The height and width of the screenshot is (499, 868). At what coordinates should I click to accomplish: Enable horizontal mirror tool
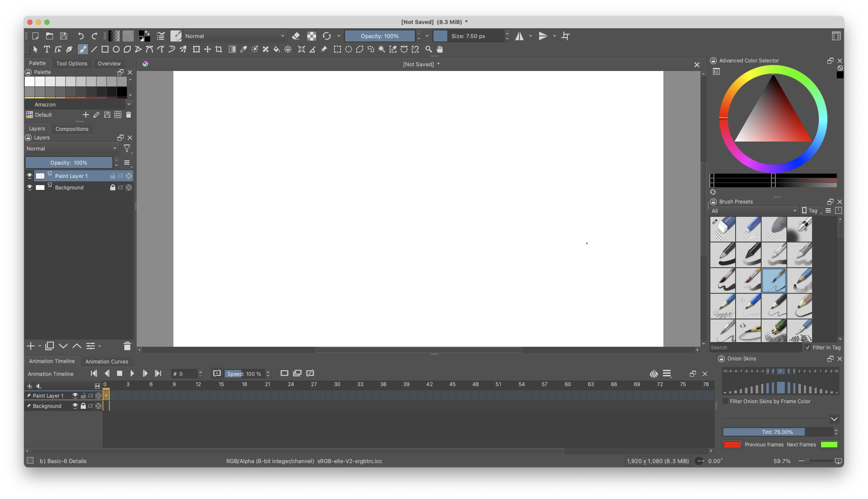[519, 36]
